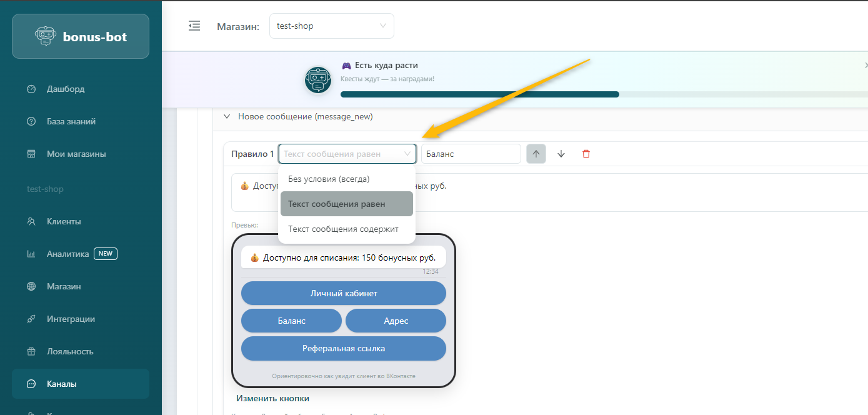Open the Магазин sidebar section

click(x=81, y=286)
